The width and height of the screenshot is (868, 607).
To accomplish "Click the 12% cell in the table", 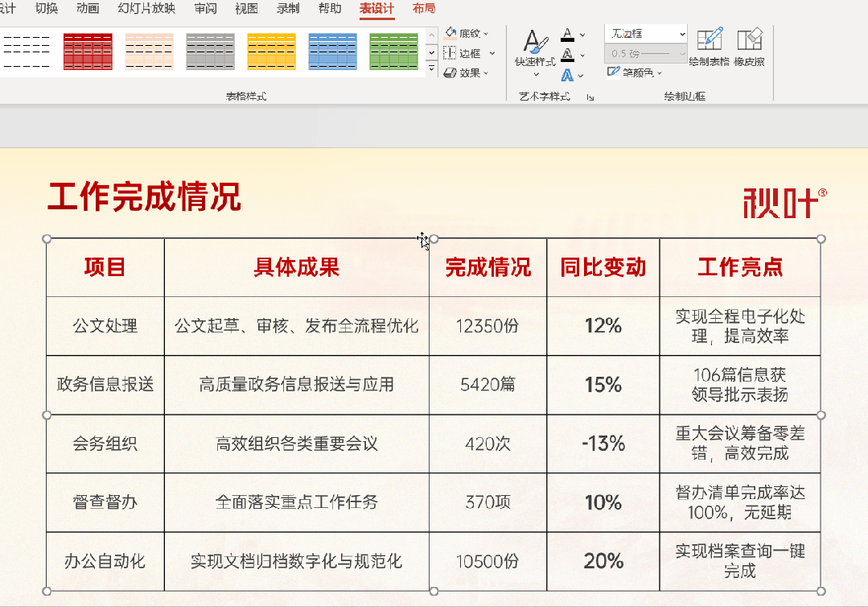I will (603, 326).
